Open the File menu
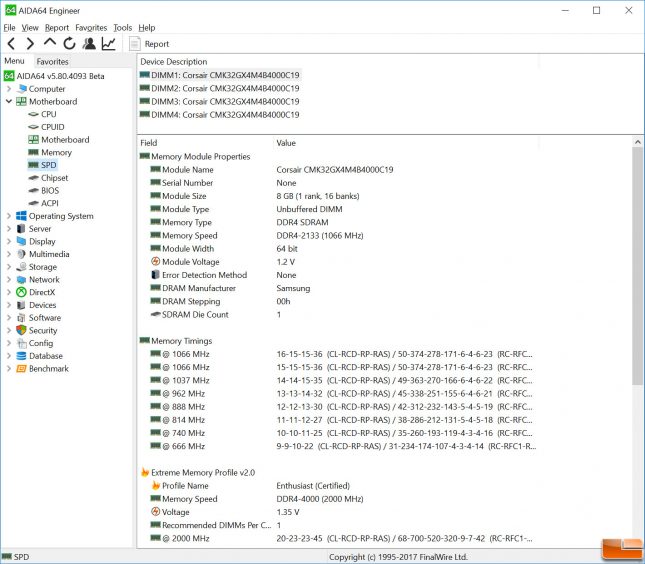The width and height of the screenshot is (645, 564). point(9,28)
